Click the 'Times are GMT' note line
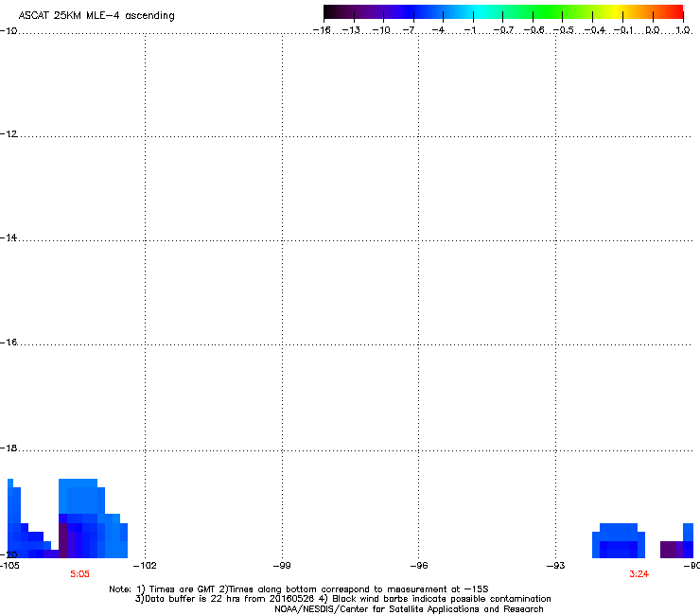Image resolution: width=700 pixels, height=615 pixels. (299, 589)
